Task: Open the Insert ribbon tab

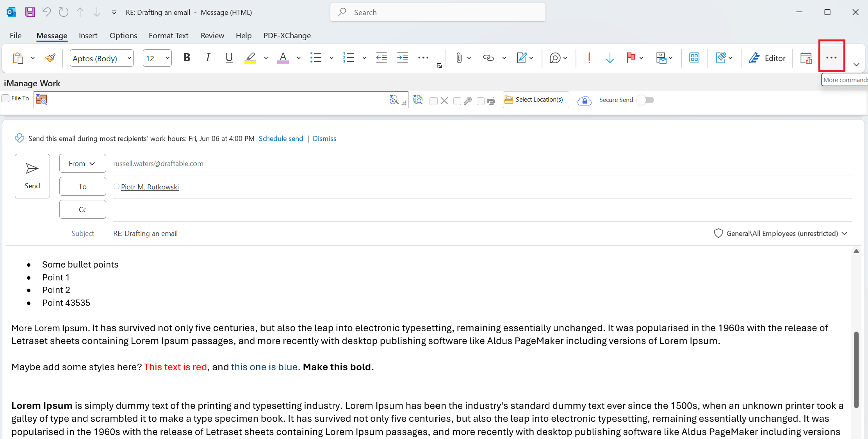Action: 88,36
